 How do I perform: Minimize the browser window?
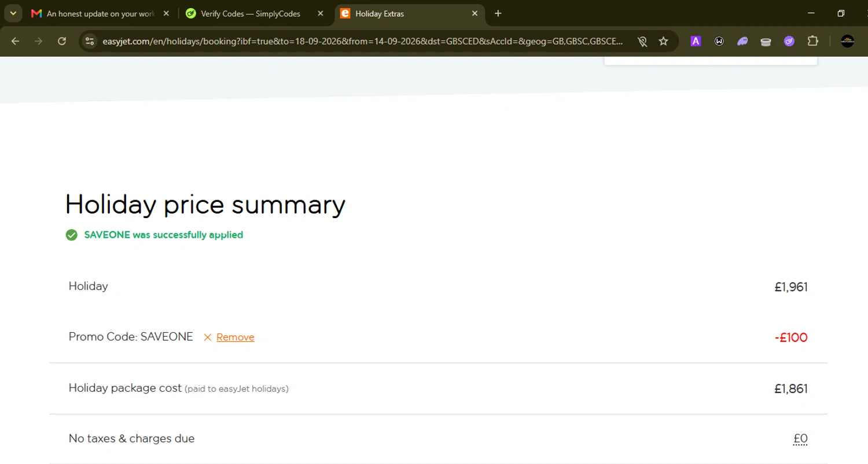(x=811, y=13)
